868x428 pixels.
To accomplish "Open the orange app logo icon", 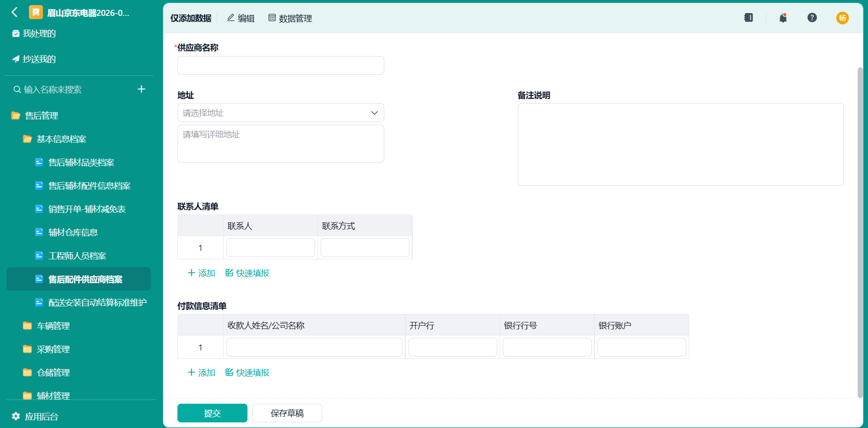I will point(35,12).
